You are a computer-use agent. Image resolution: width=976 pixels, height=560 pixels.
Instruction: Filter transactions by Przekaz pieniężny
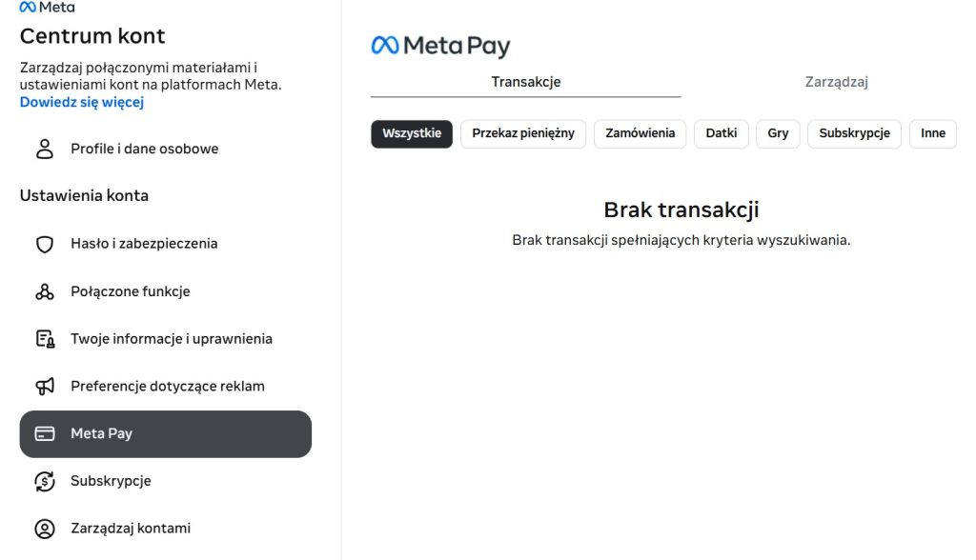pos(523,133)
